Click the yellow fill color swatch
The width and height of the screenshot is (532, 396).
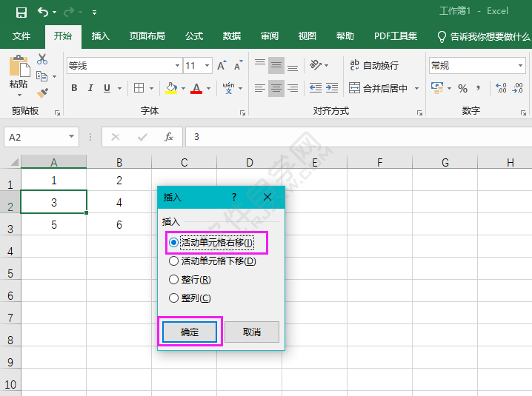(x=171, y=88)
